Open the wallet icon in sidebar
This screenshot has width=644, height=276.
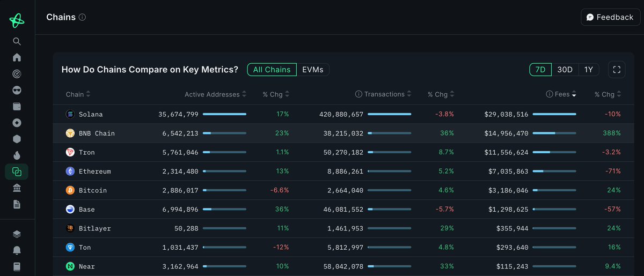(17, 107)
